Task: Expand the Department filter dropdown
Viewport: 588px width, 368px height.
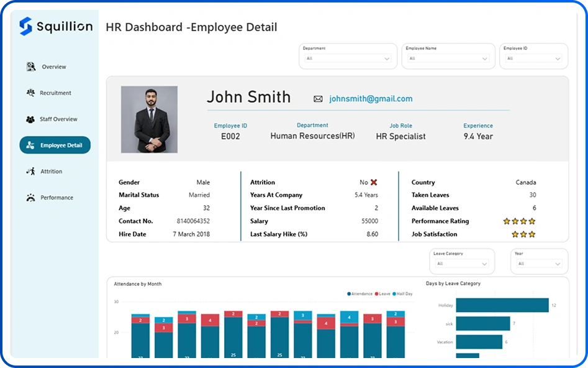Action: (x=348, y=58)
